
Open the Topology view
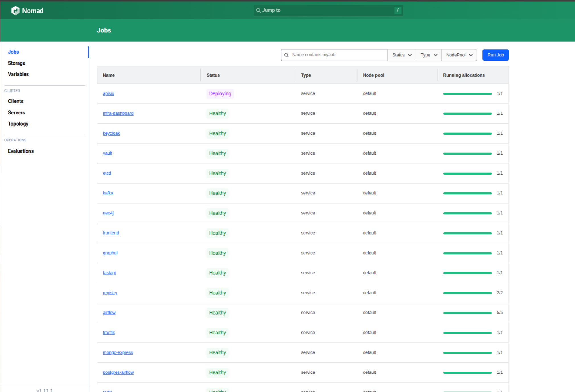(18, 124)
